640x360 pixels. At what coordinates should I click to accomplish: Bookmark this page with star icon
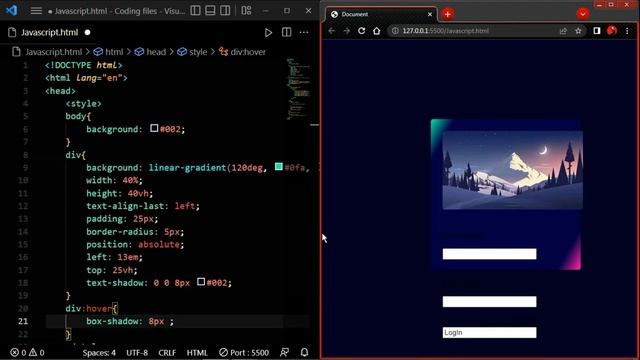578,31
